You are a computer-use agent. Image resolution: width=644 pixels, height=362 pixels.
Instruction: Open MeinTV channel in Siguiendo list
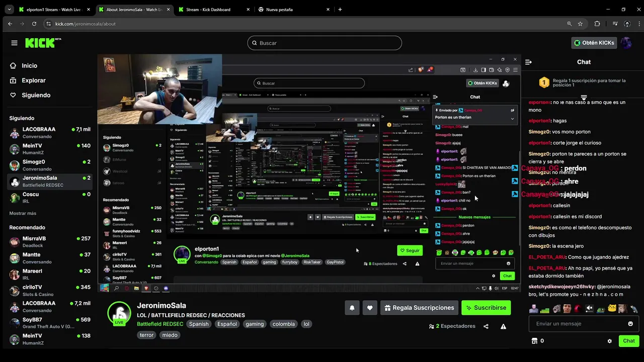[50, 149]
